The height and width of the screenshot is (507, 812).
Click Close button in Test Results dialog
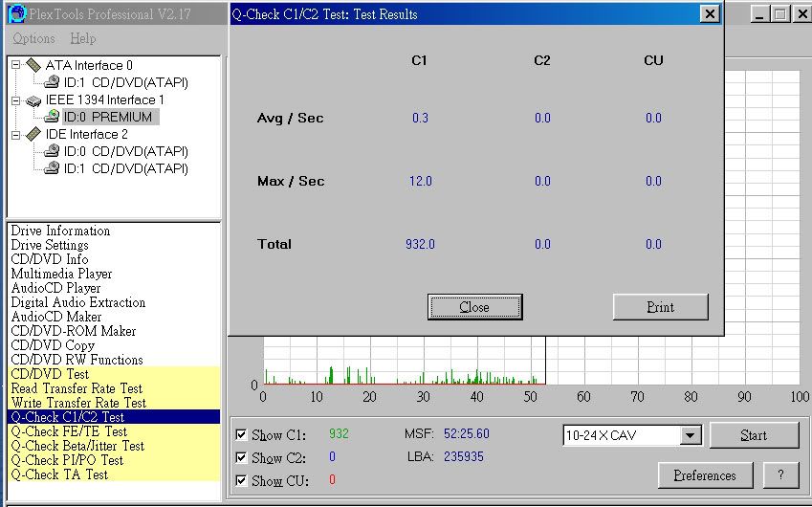[x=475, y=307]
